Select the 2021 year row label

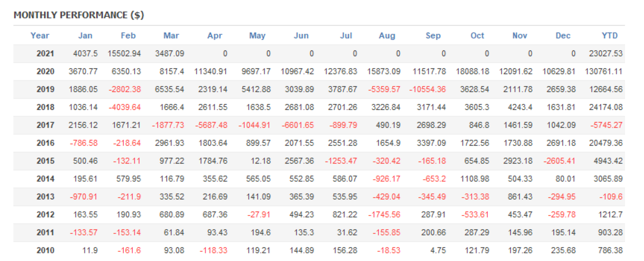point(45,53)
